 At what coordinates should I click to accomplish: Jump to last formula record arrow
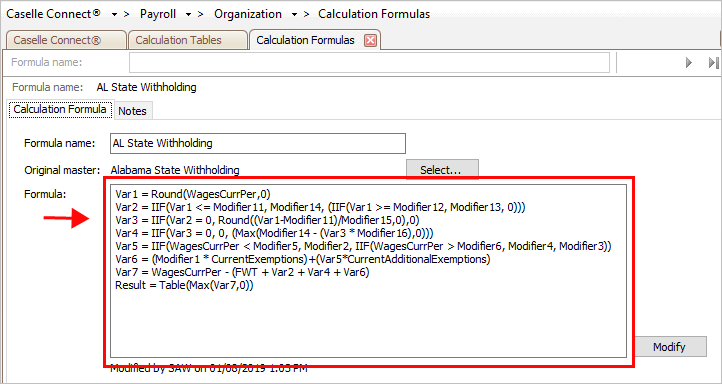pyautogui.click(x=714, y=63)
